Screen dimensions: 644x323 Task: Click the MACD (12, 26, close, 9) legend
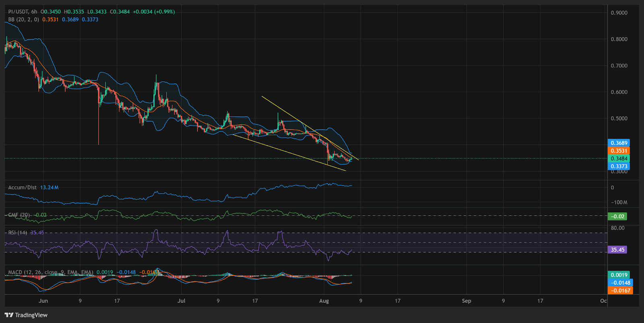pos(50,272)
